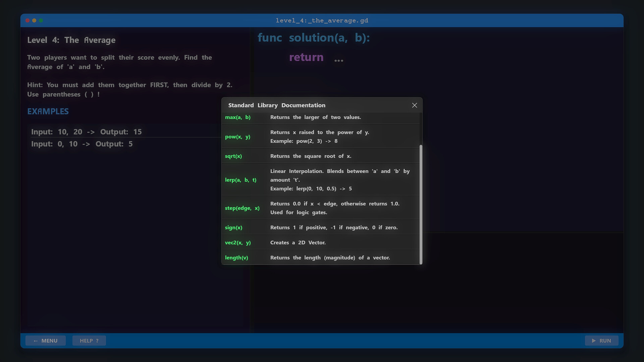Select the lerp(a, b, t) documentation entry

(240, 180)
